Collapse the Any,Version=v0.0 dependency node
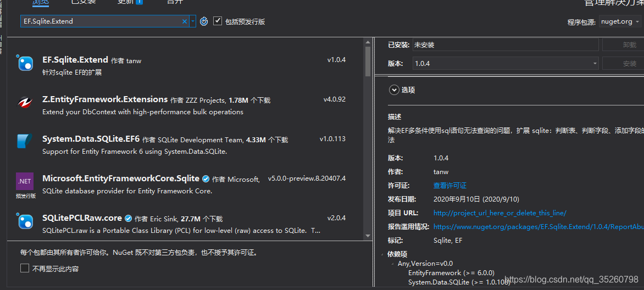The image size is (644, 290). (393, 264)
